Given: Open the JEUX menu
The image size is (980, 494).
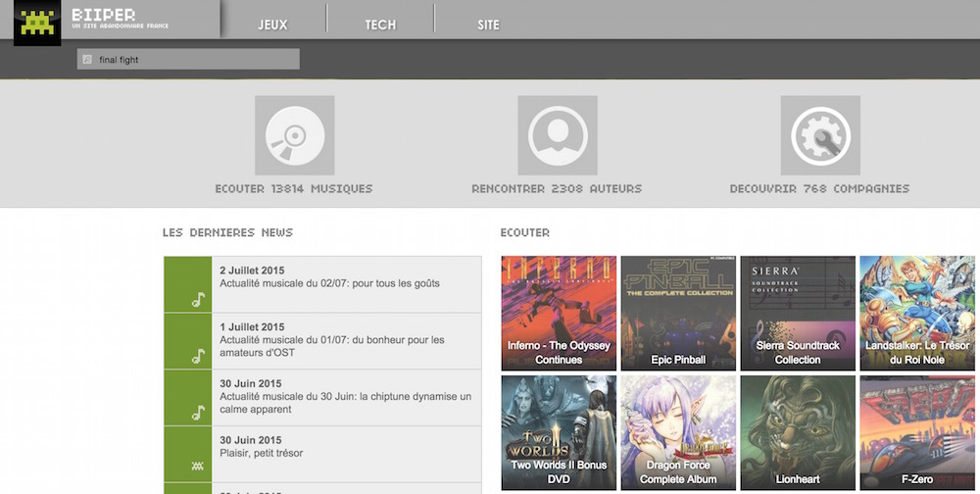Looking at the screenshot, I should pos(272,25).
